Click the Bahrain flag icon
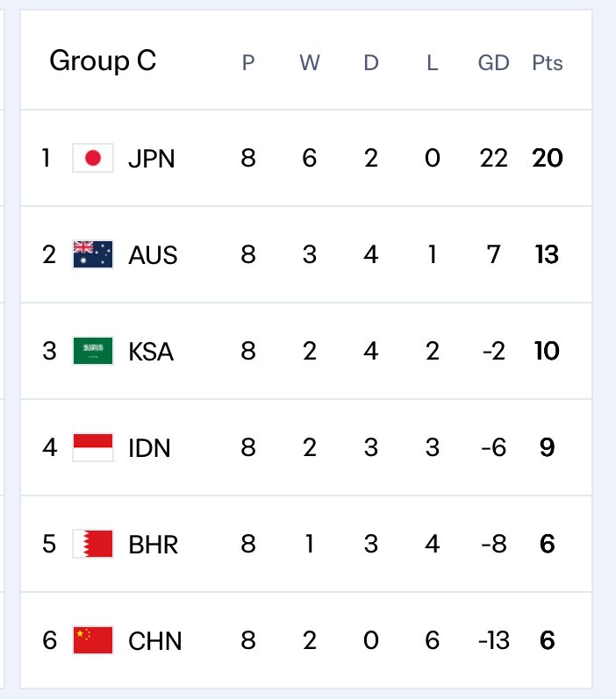Screen dimensions: 616x699 click(93, 544)
